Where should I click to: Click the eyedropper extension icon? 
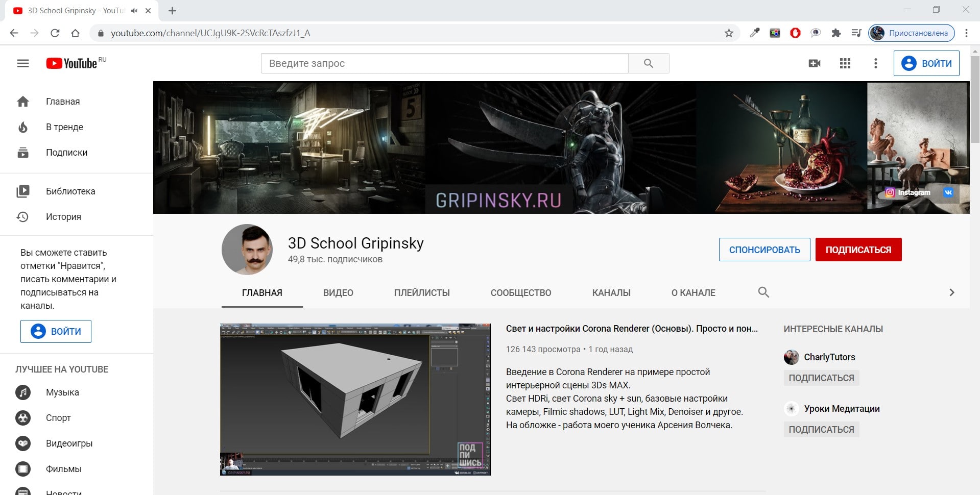[754, 33]
